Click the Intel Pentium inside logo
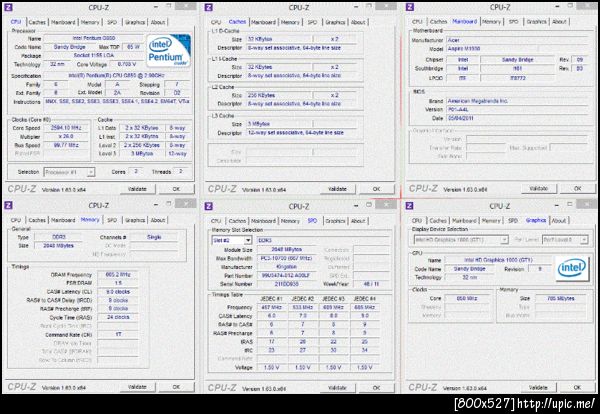600x414 pixels. click(x=168, y=51)
